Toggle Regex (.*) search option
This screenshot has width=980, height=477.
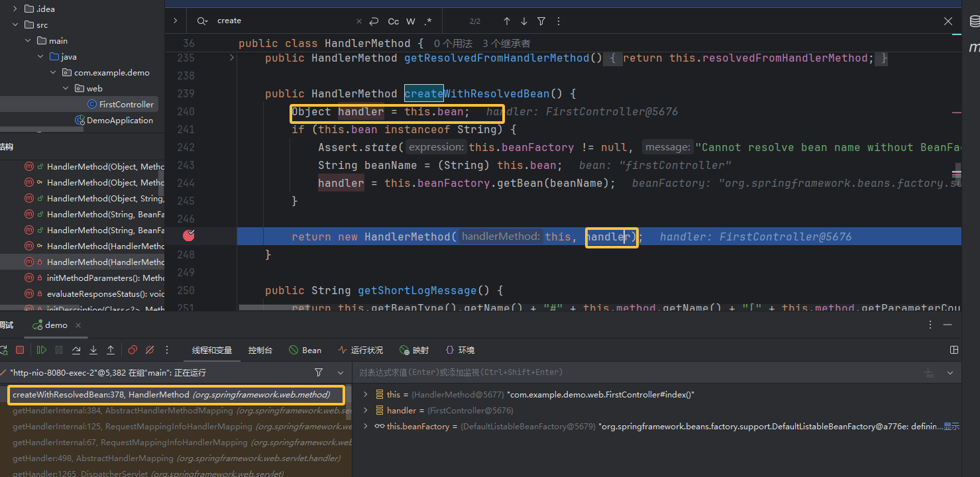[x=428, y=21]
